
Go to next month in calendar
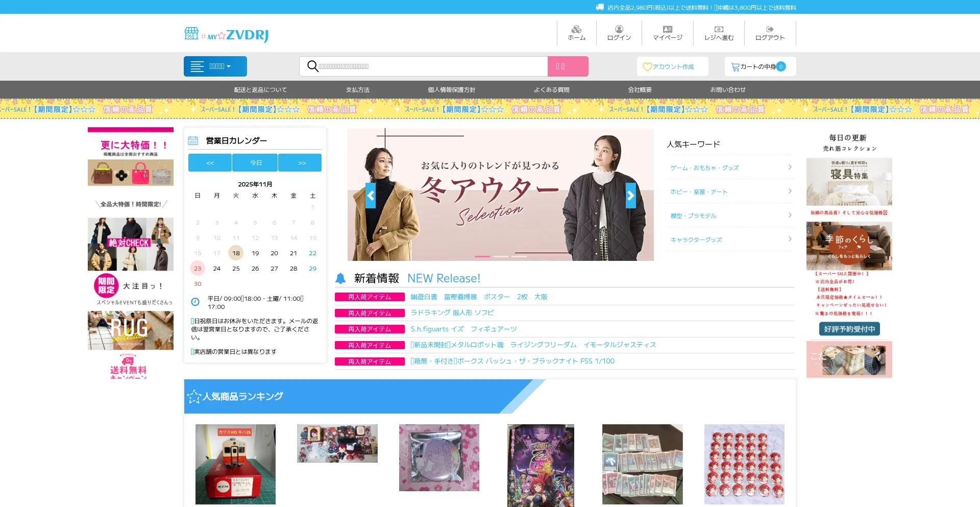click(301, 163)
